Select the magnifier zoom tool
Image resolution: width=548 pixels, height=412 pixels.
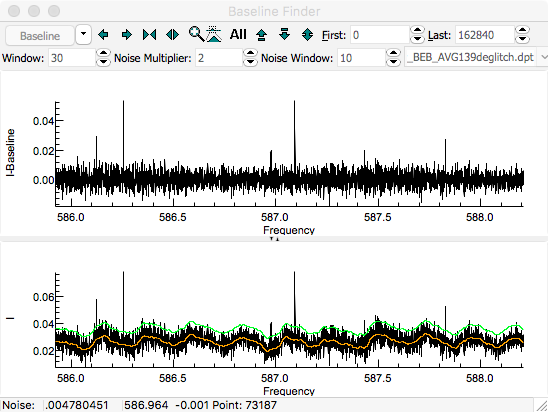[x=196, y=34]
